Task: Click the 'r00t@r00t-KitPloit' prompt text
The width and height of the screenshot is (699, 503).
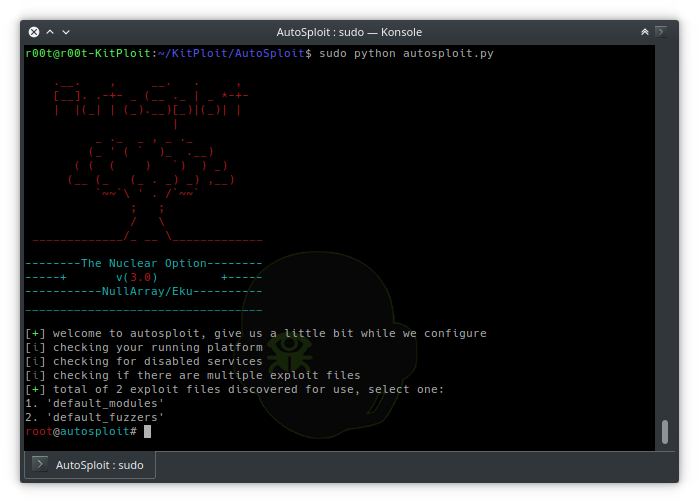Action: 88,54
